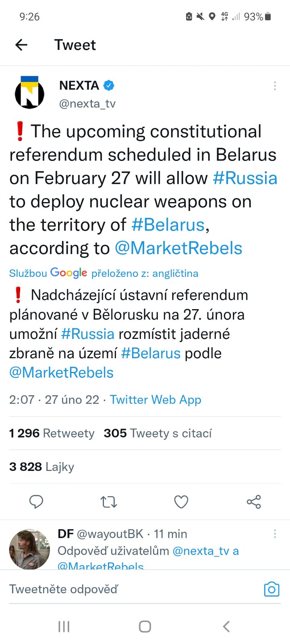Tap the reply speech bubble icon
The width and height of the screenshot is (290, 644).
[x=36, y=502]
